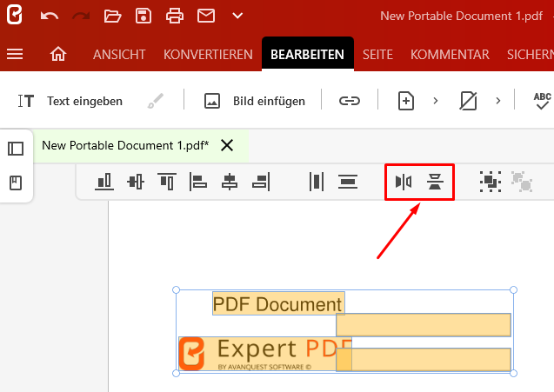Click the format painter brush icon
This screenshot has width=554, height=392.
156,101
